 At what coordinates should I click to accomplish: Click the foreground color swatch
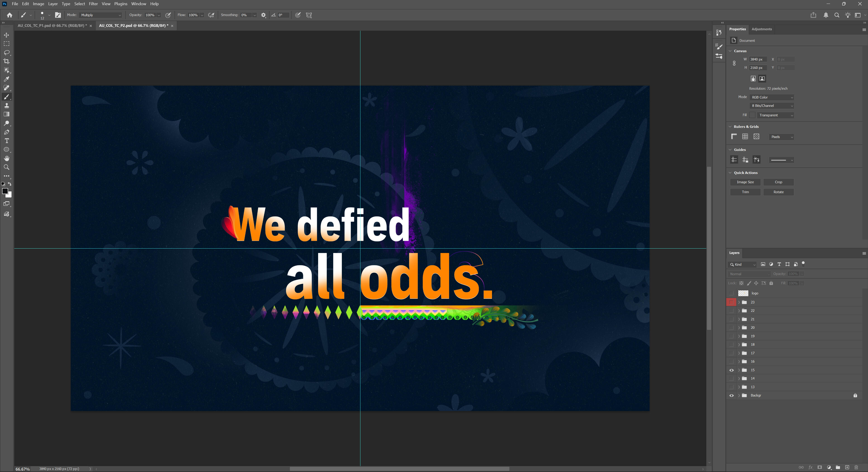(x=5, y=191)
